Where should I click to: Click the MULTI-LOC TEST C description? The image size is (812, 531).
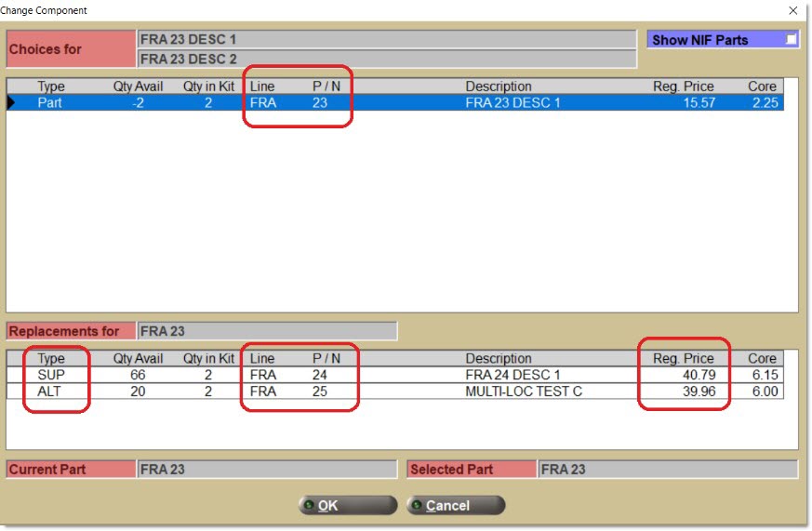click(524, 392)
